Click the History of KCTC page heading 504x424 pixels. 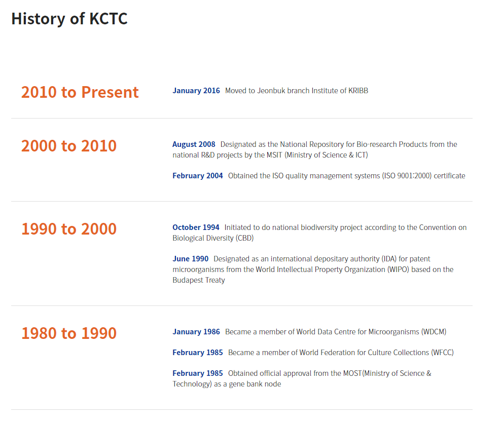tap(69, 19)
